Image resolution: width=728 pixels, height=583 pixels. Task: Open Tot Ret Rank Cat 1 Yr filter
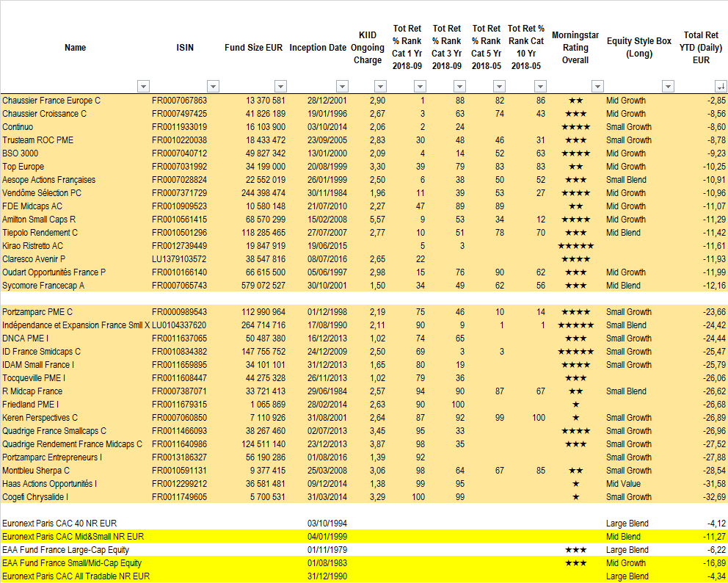[418, 86]
